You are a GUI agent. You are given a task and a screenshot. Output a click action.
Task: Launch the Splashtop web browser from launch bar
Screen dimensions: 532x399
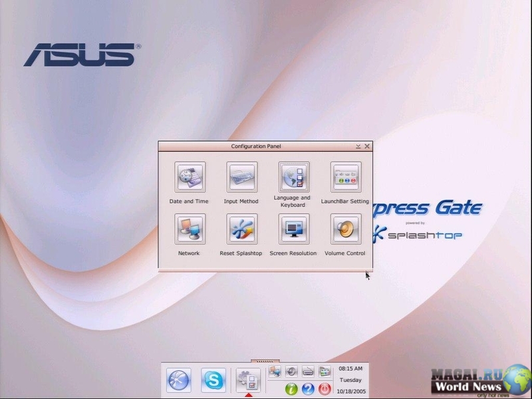[179, 380]
